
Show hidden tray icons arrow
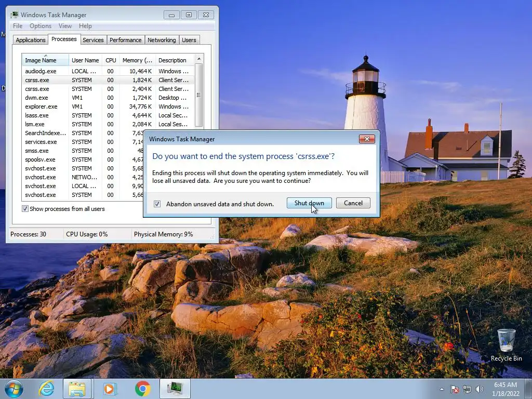pyautogui.click(x=442, y=389)
